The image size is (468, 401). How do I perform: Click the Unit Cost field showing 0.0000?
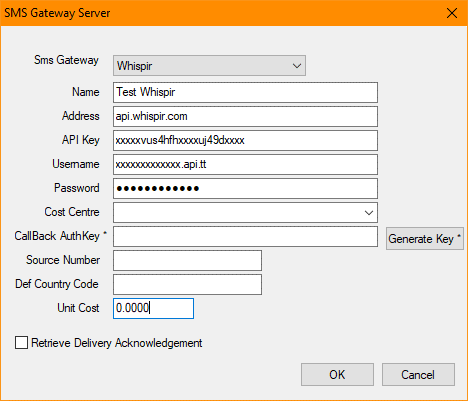tap(153, 308)
